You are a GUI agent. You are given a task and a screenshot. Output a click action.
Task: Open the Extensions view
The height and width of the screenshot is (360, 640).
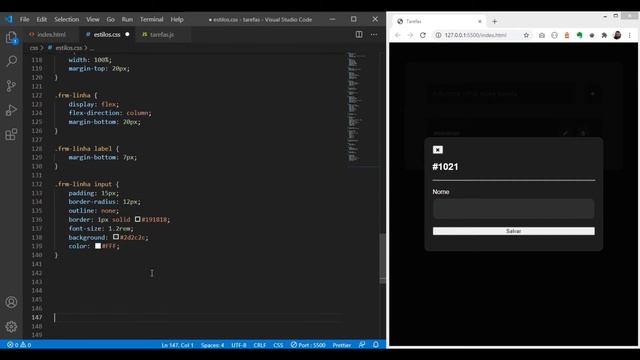11,134
